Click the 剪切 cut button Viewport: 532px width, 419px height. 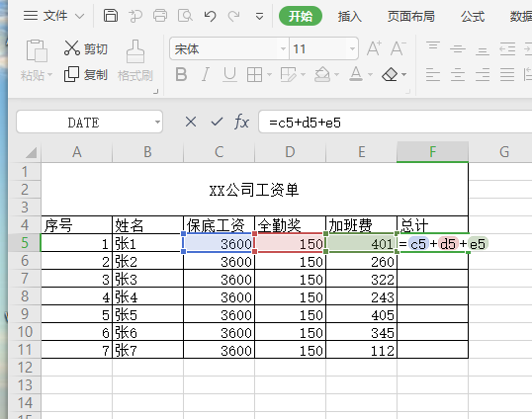pyautogui.click(x=85, y=48)
